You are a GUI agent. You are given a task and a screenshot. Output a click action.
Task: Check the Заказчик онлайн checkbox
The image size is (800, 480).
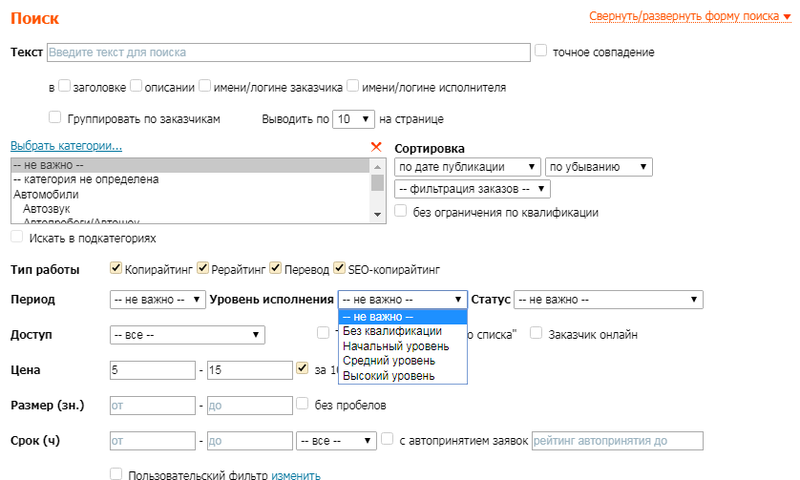point(537,334)
